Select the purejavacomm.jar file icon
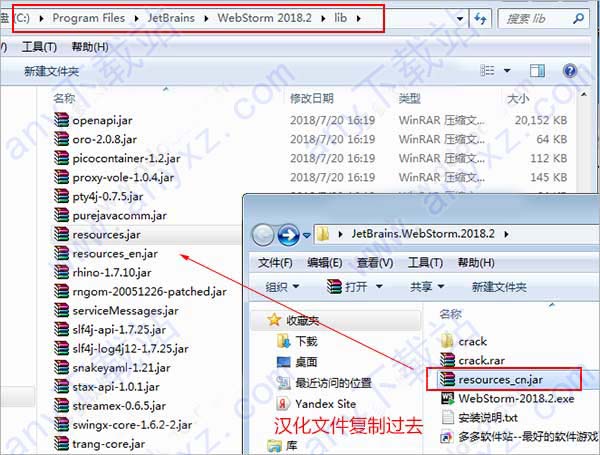This screenshot has height=455, width=600. [61, 215]
